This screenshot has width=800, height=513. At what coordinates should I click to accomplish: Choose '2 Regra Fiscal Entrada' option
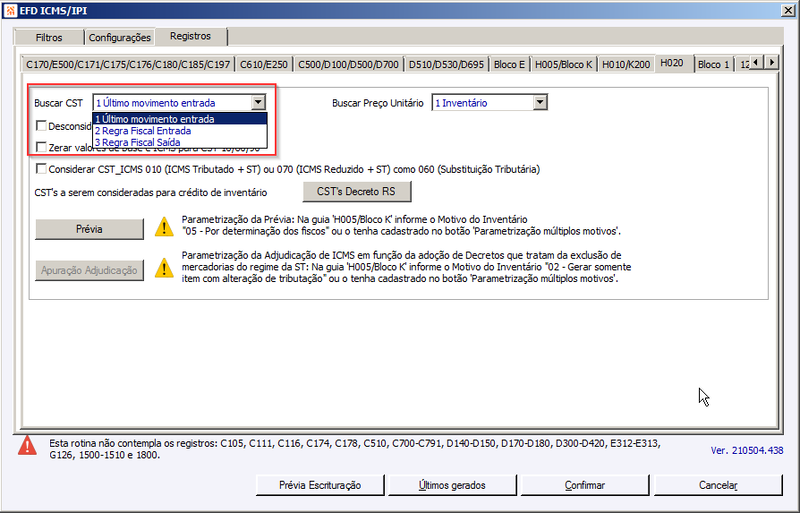(x=180, y=131)
